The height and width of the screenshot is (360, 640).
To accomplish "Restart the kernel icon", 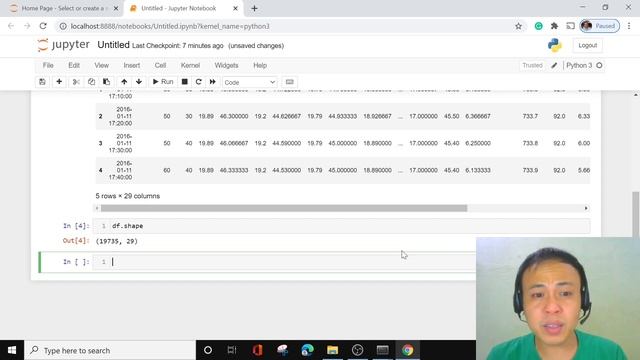I will [198, 82].
